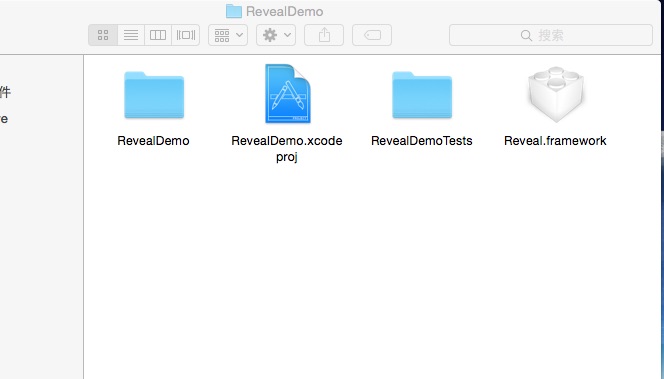Switch to Cover Flow view mode
This screenshot has width=664, height=379.
(x=186, y=35)
